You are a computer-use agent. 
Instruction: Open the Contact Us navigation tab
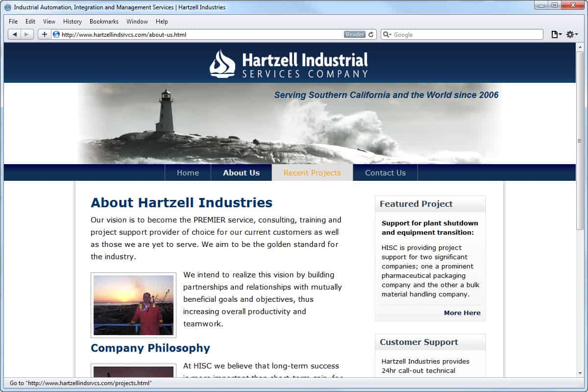click(x=385, y=172)
